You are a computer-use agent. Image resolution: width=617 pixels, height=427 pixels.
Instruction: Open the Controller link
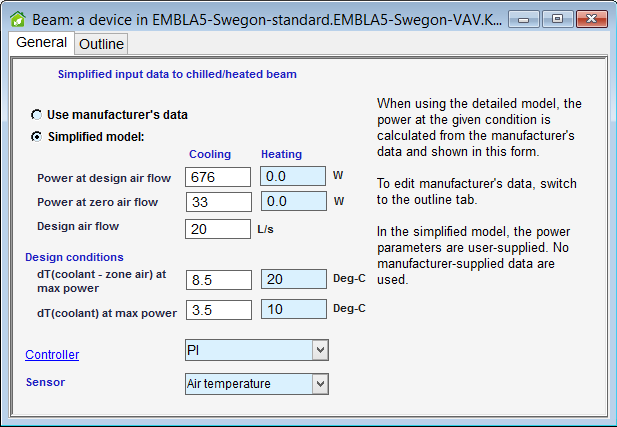coord(52,355)
